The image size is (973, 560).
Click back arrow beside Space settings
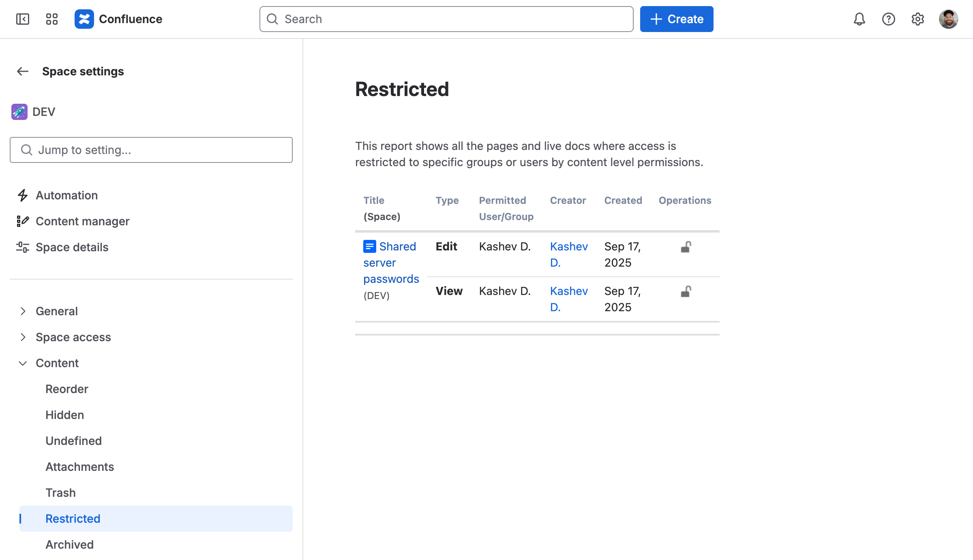pyautogui.click(x=23, y=71)
